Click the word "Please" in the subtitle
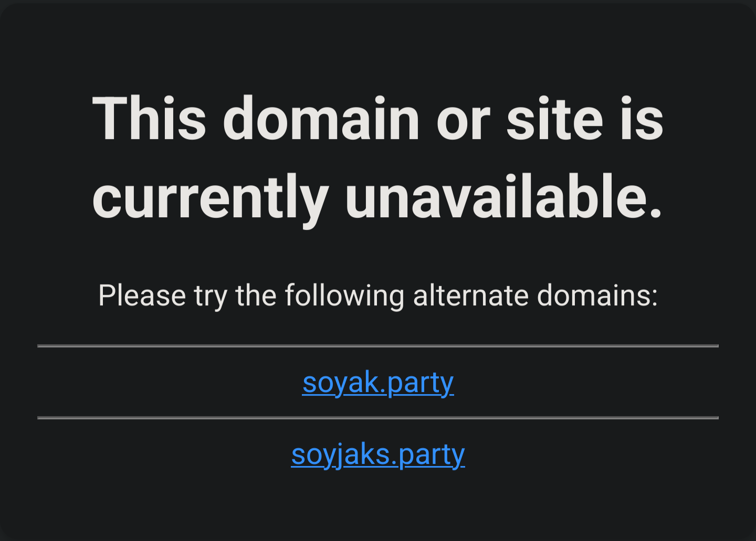Screen dimensions: 756x541 142,295
